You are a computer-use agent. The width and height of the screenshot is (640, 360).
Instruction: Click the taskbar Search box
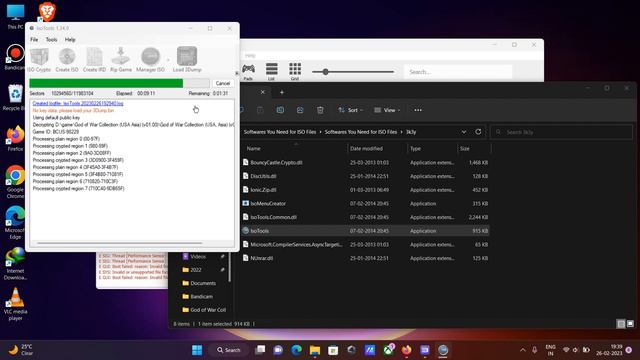(x=229, y=350)
